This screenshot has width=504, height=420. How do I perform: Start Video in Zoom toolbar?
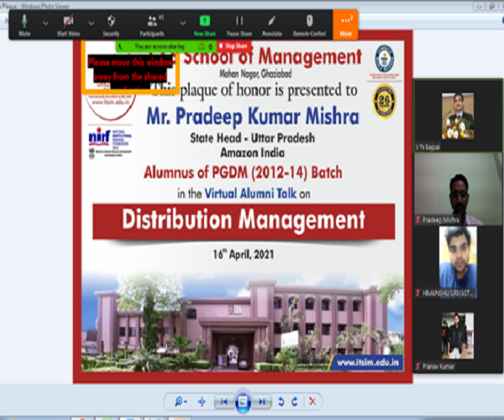coord(69,25)
